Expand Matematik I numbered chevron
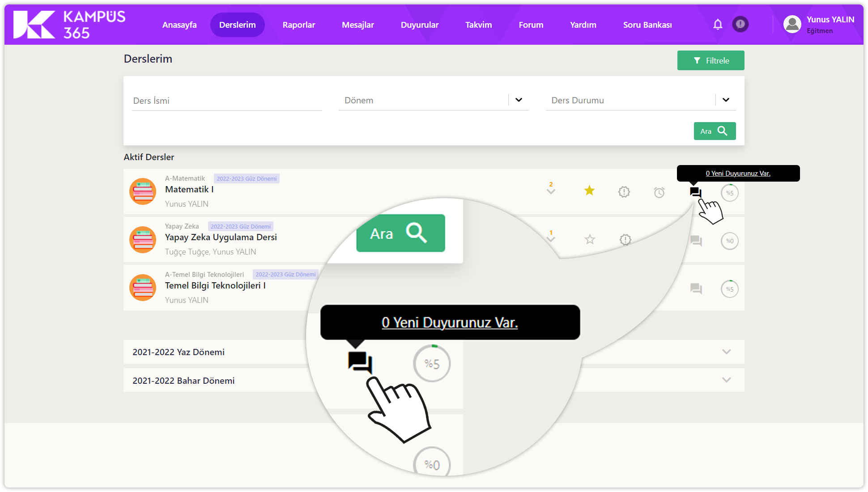The width and height of the screenshot is (868, 492). pos(551,190)
